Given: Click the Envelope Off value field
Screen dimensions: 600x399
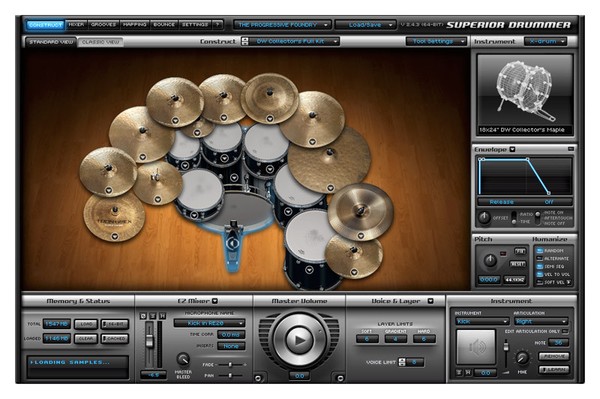Looking at the screenshot, I should coord(549,202).
